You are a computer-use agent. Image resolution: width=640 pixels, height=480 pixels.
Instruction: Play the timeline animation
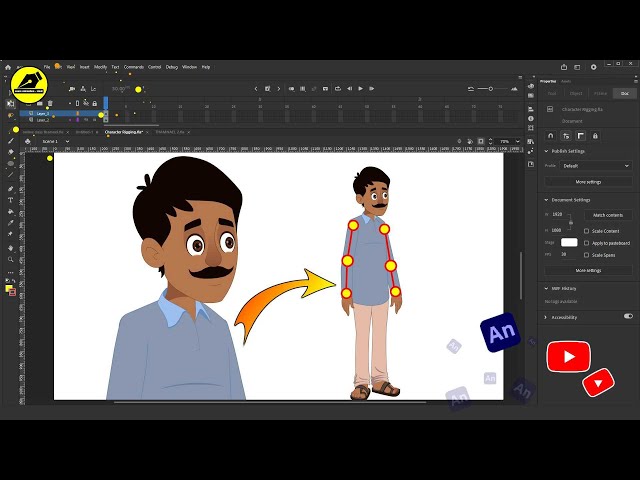[360, 89]
